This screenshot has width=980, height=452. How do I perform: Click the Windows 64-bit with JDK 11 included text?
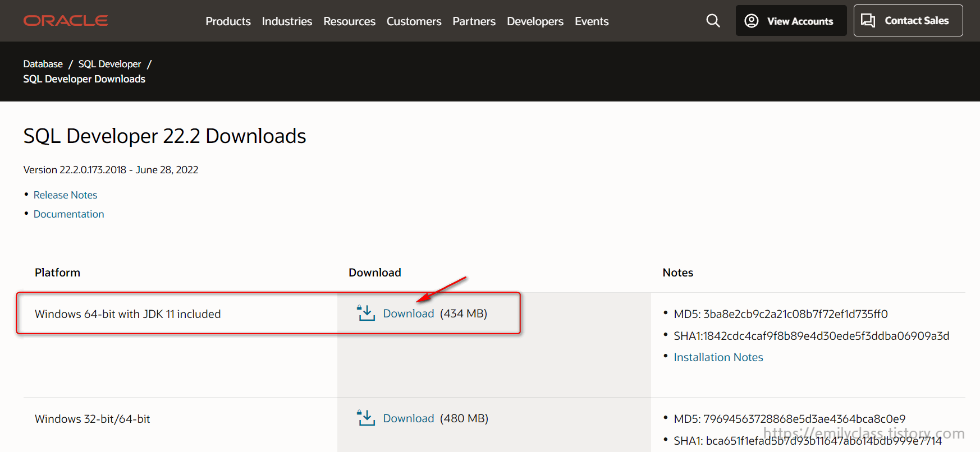coord(127,314)
